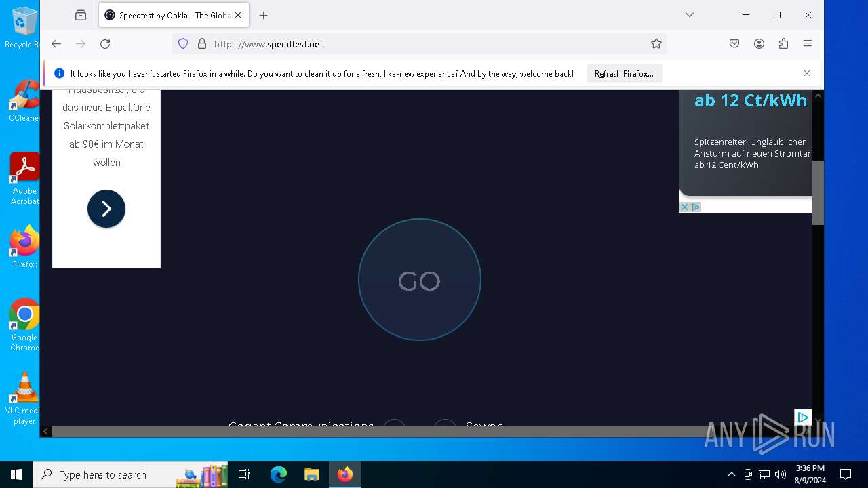Click the horizontal scrollbar left arrow
868x488 pixels.
coord(46,431)
